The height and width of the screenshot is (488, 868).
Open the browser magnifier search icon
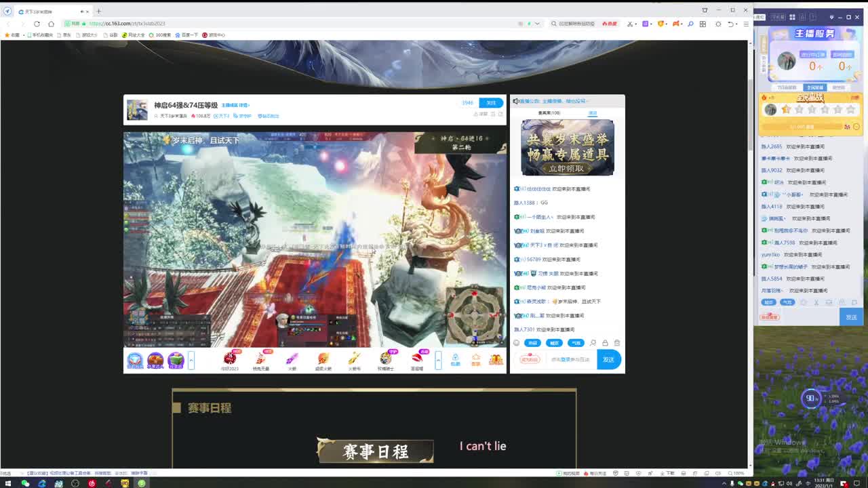(690, 24)
